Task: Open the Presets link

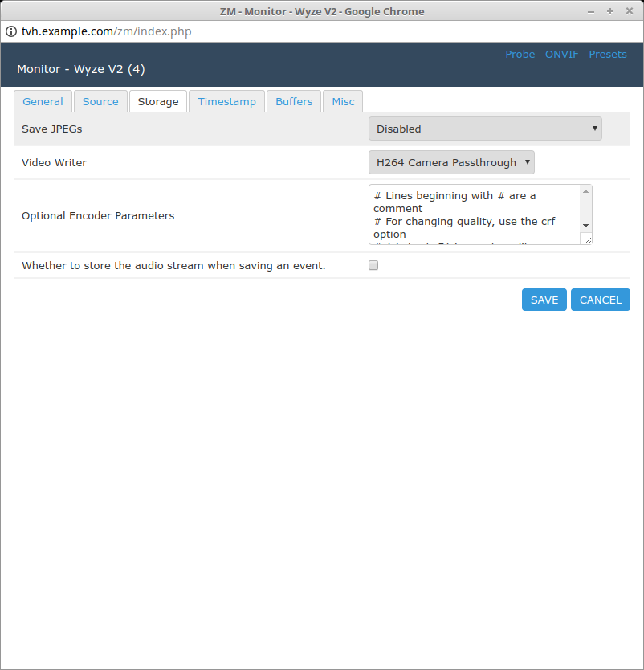Action: click(608, 55)
